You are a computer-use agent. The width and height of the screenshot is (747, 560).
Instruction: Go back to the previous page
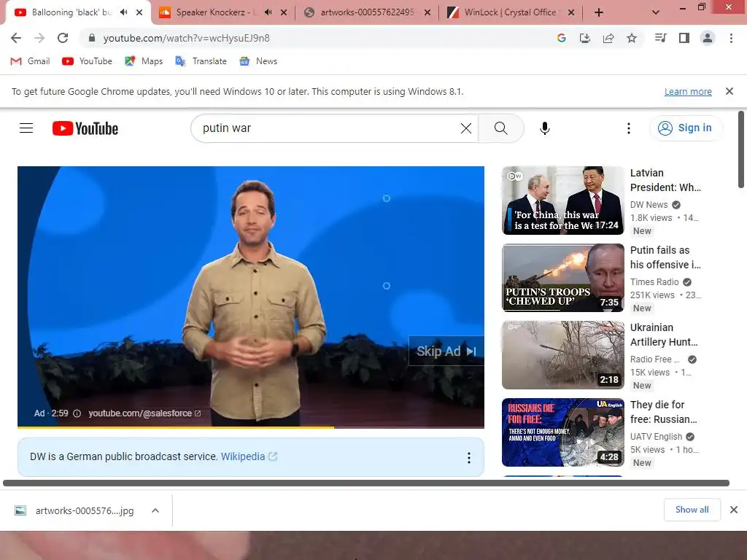[x=16, y=38]
